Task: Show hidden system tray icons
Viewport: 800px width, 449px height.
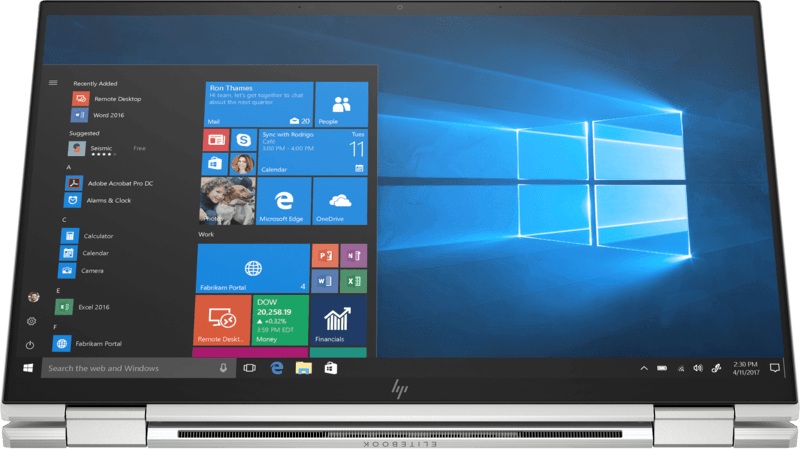Action: [x=644, y=368]
